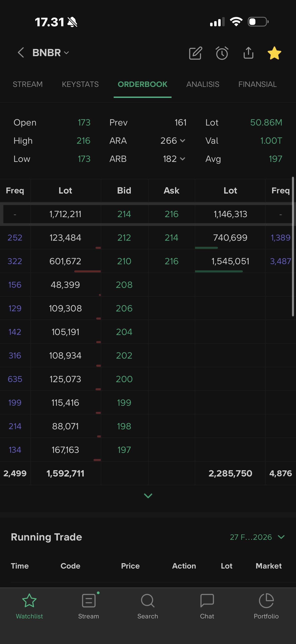Open the BNBR stock symbol dropdown
This screenshot has height=644, width=296.
coord(51,53)
